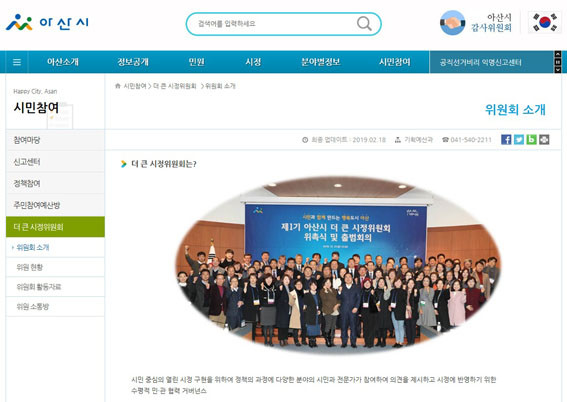Expand 주민참여예산방 sidebar section
Image resolution: width=567 pixels, height=402 pixels.
[x=55, y=205]
